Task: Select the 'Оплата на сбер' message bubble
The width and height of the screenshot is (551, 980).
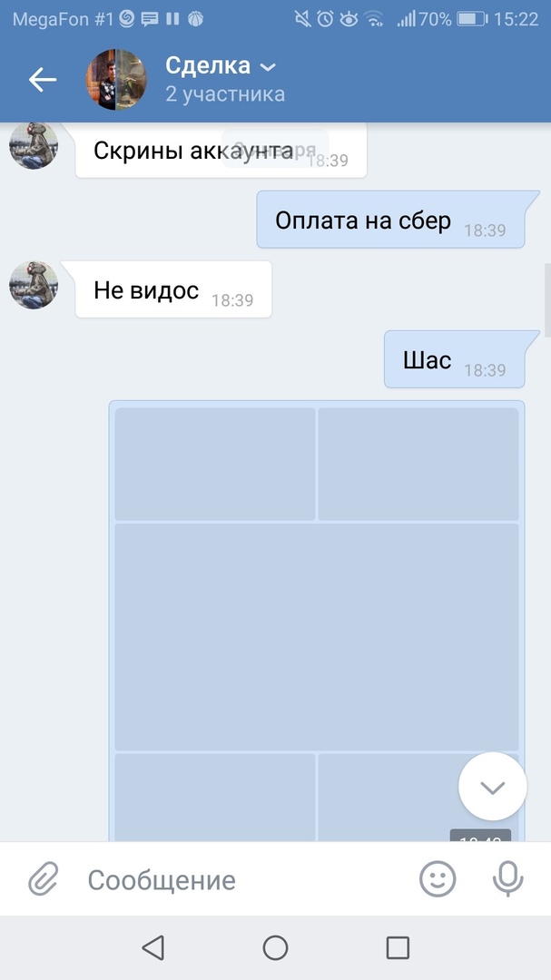Action: (x=391, y=220)
